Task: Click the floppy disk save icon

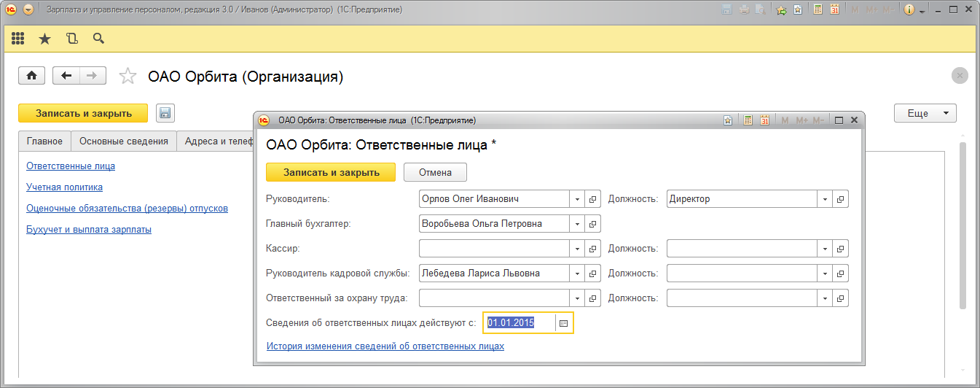Action: 165,113
